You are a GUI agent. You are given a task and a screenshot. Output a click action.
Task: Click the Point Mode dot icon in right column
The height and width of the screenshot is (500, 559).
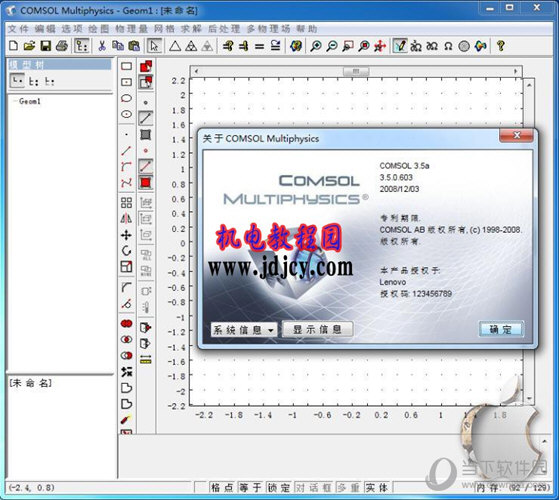pyautogui.click(x=145, y=102)
